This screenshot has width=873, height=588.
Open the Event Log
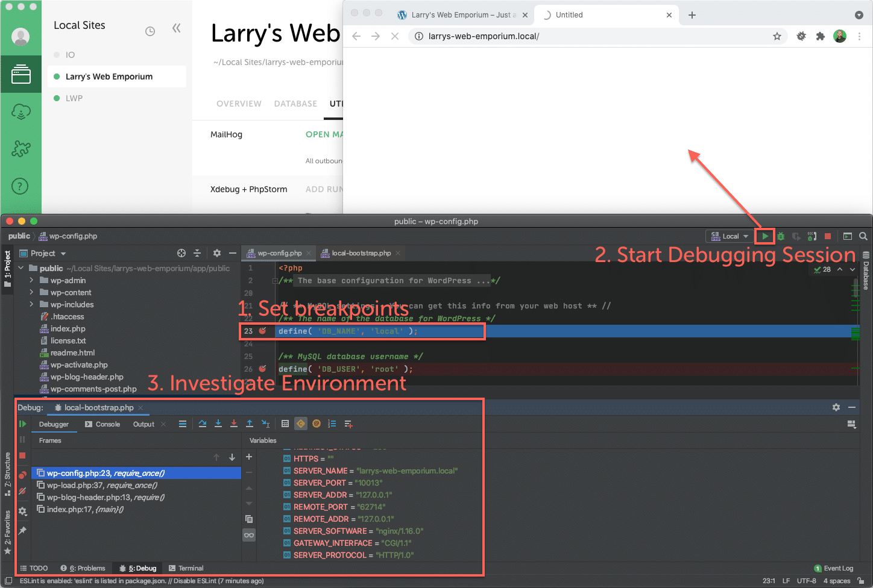(x=834, y=568)
